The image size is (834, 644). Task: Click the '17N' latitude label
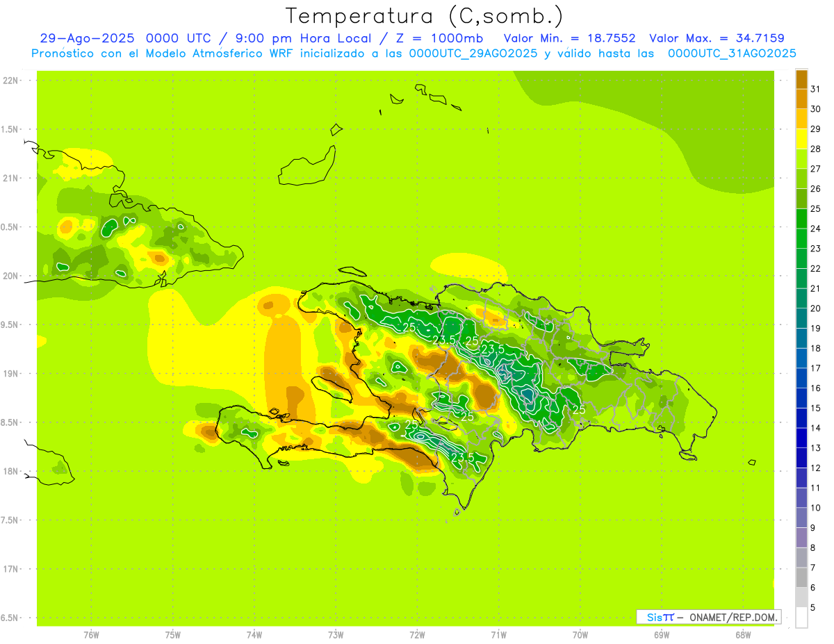(x=11, y=569)
